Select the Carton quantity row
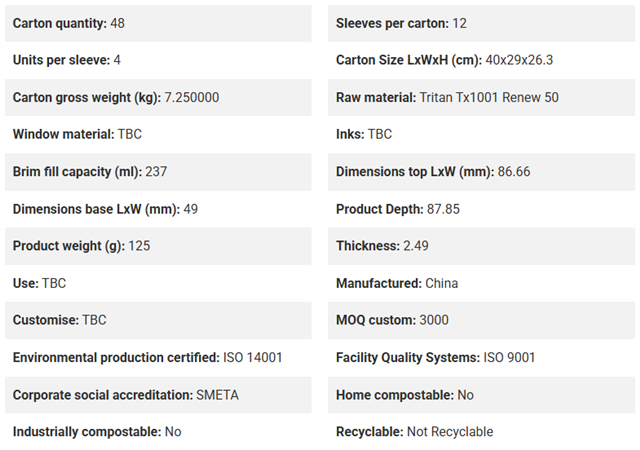Viewport: 640px width, 450px height. click(158, 23)
